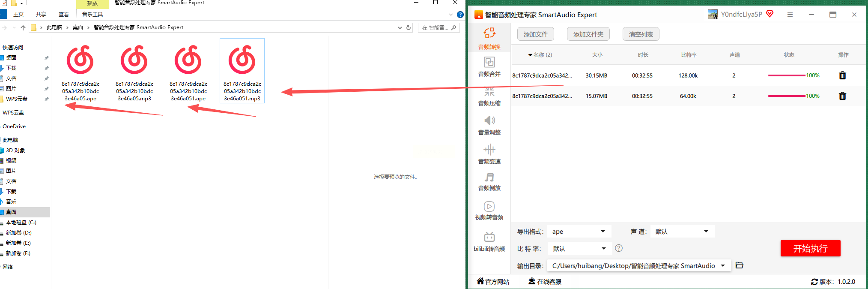Click the Explorer search magnifier icon
Screen dimensions: 868x289
pyautogui.click(x=453, y=27)
